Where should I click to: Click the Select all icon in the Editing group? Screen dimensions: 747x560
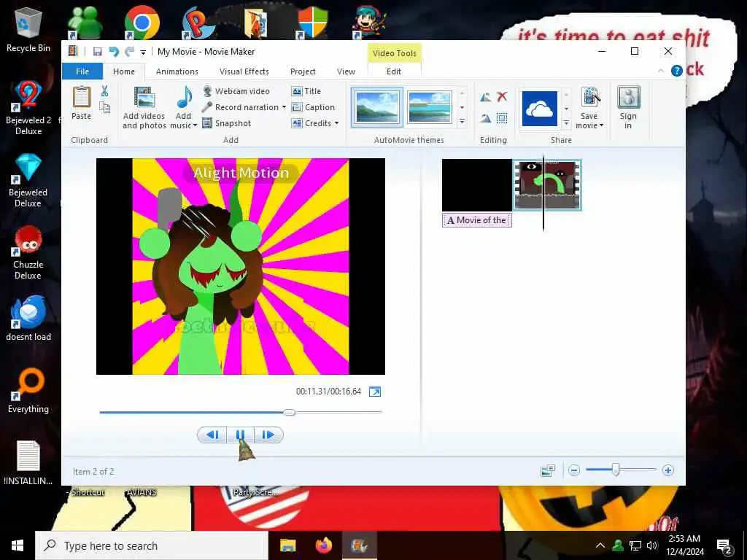coord(502,118)
